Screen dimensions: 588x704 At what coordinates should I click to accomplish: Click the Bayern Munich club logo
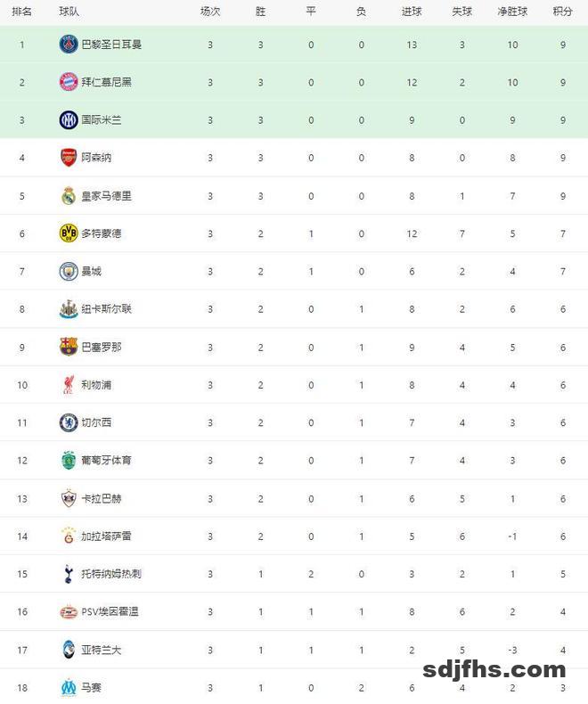pos(69,82)
